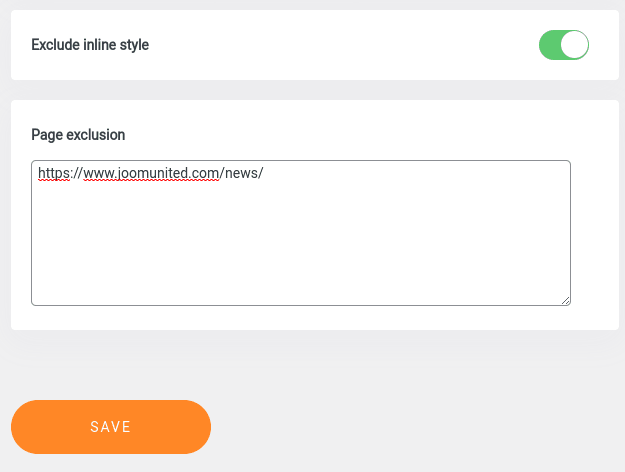Click the white knob of the toggle
The width and height of the screenshot is (625, 472).
click(x=574, y=45)
